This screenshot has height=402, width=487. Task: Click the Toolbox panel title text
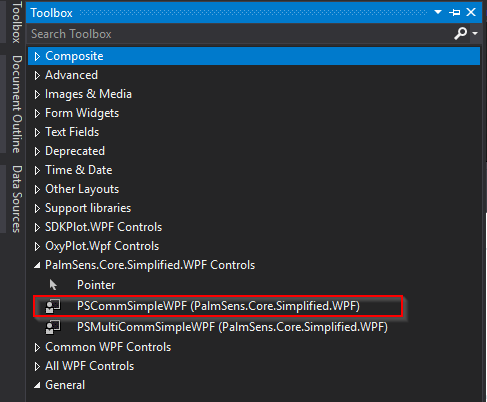51,13
